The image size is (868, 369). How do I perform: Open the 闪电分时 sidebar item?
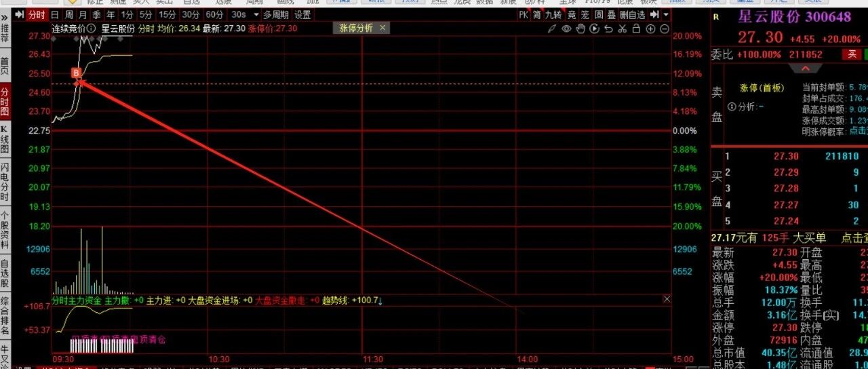coord(5,182)
